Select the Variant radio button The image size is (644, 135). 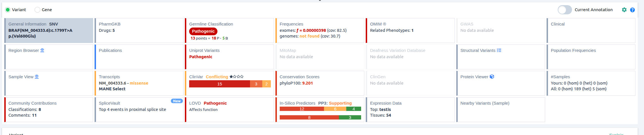pos(8,10)
